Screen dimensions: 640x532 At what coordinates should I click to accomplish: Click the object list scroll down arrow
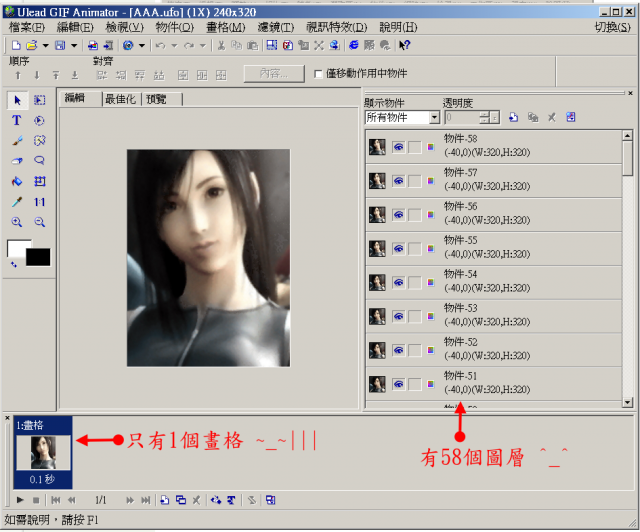tap(627, 403)
